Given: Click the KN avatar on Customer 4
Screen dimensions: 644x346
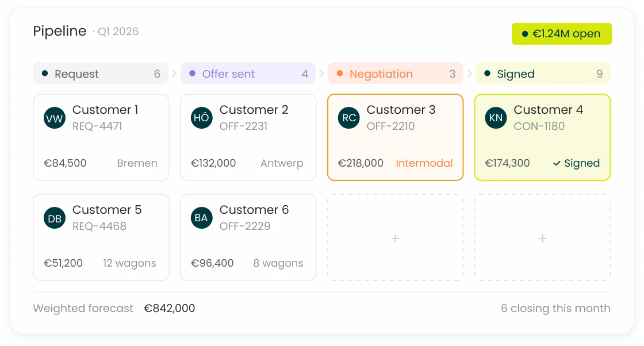Looking at the screenshot, I should coord(496,118).
